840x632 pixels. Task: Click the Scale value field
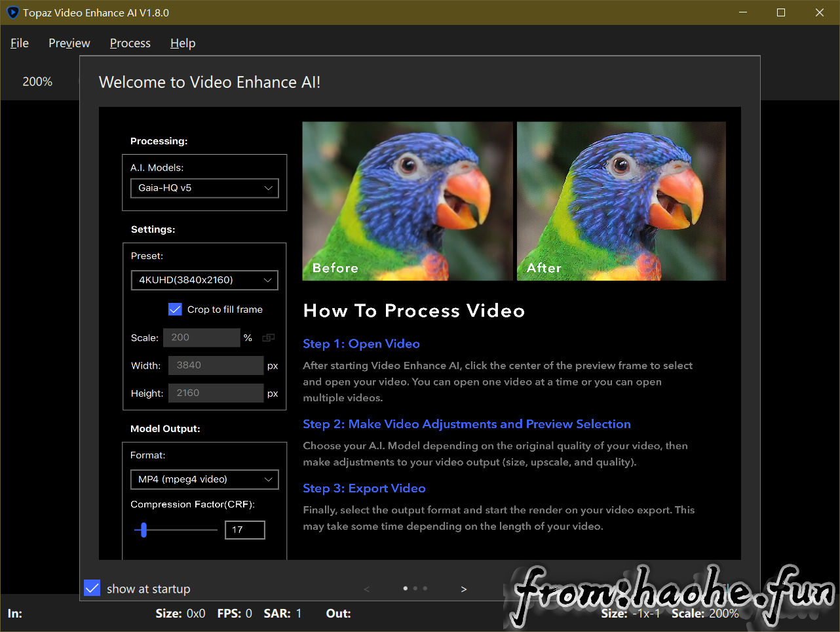[x=201, y=338]
